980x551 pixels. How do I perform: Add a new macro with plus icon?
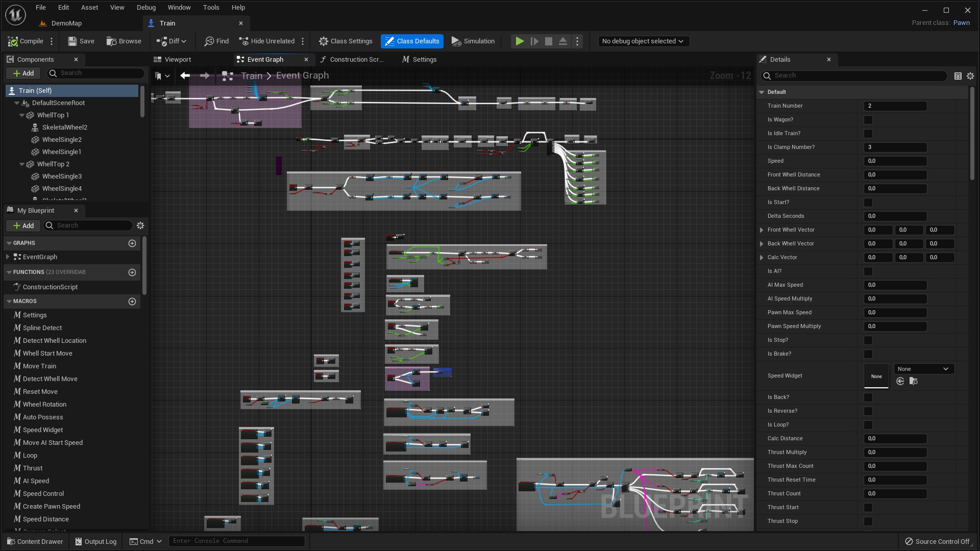(132, 302)
